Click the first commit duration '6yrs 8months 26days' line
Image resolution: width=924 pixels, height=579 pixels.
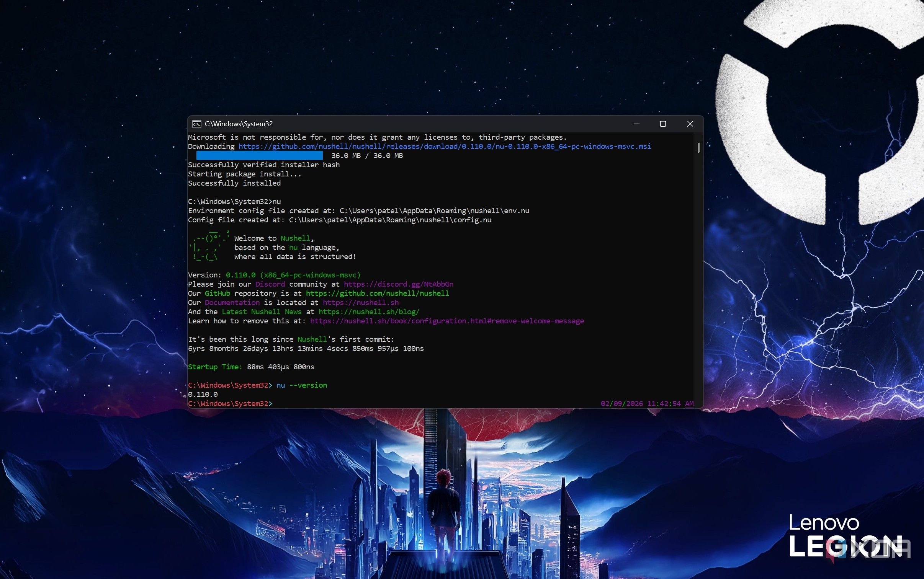(x=306, y=349)
